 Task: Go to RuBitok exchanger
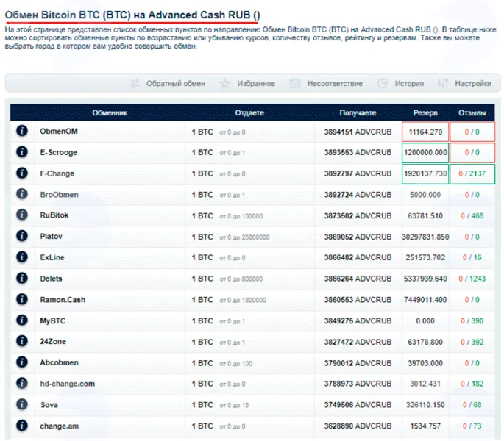click(54, 215)
